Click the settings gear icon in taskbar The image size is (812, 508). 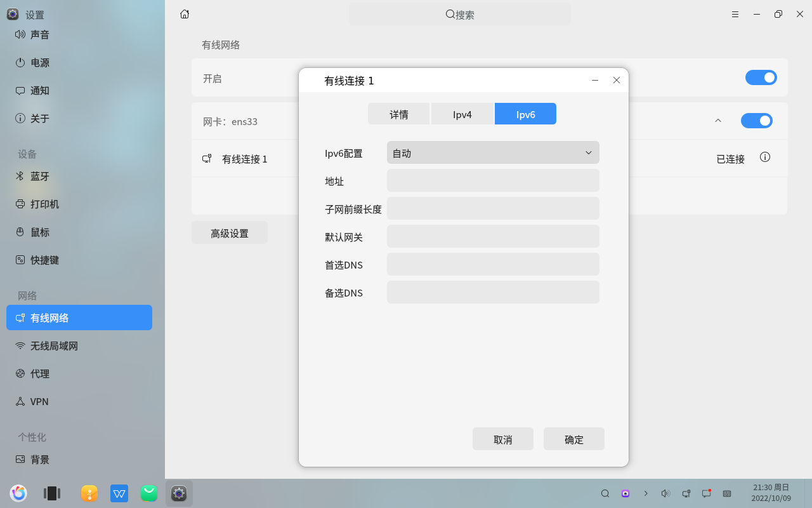tap(179, 493)
